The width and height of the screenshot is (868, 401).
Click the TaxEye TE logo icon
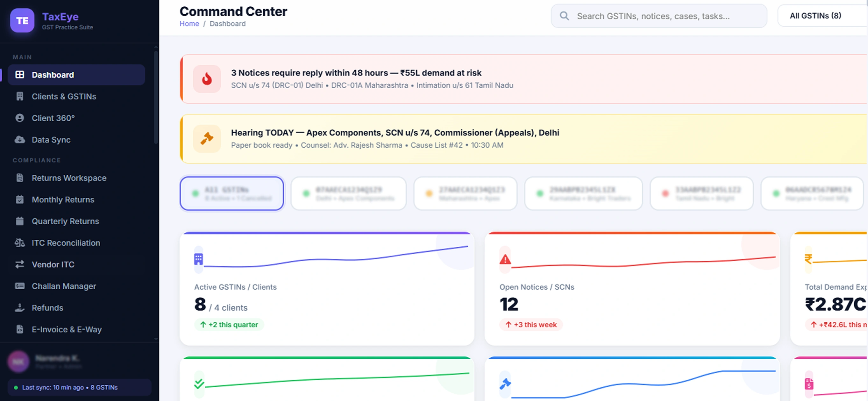[x=22, y=21]
